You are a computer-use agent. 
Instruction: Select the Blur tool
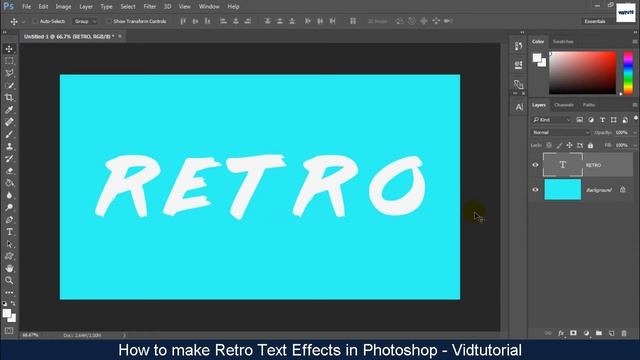click(9, 196)
